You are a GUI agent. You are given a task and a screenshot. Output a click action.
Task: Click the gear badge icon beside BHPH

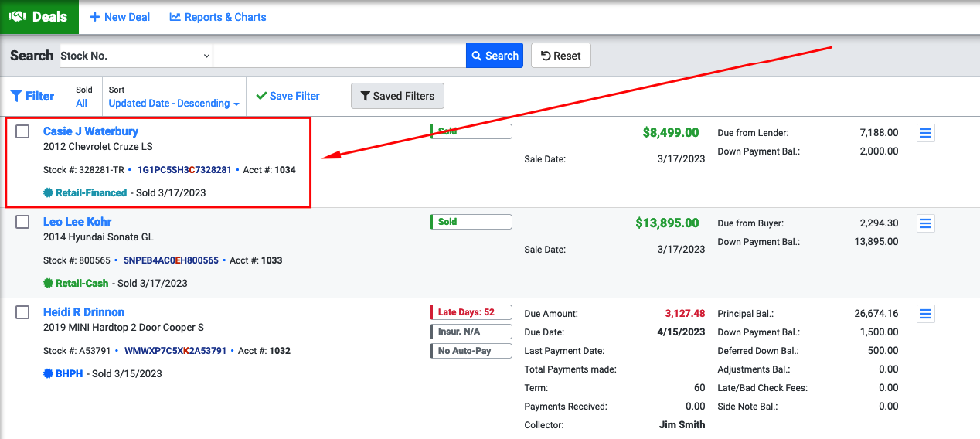49,374
